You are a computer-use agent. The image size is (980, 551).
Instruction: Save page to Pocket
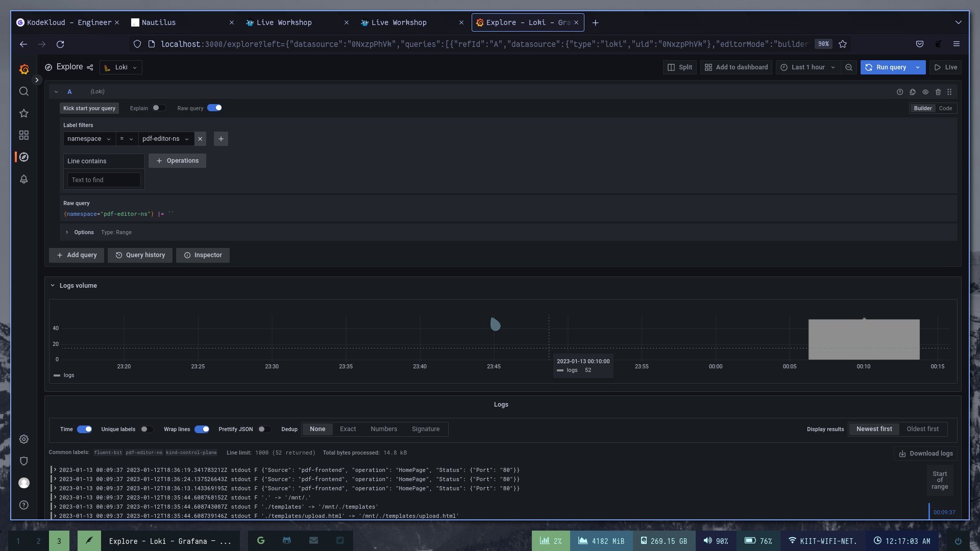(920, 44)
